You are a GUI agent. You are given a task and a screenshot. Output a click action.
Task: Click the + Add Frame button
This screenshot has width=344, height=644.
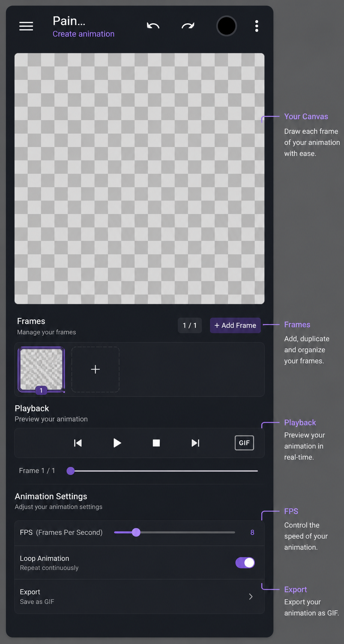235,325
